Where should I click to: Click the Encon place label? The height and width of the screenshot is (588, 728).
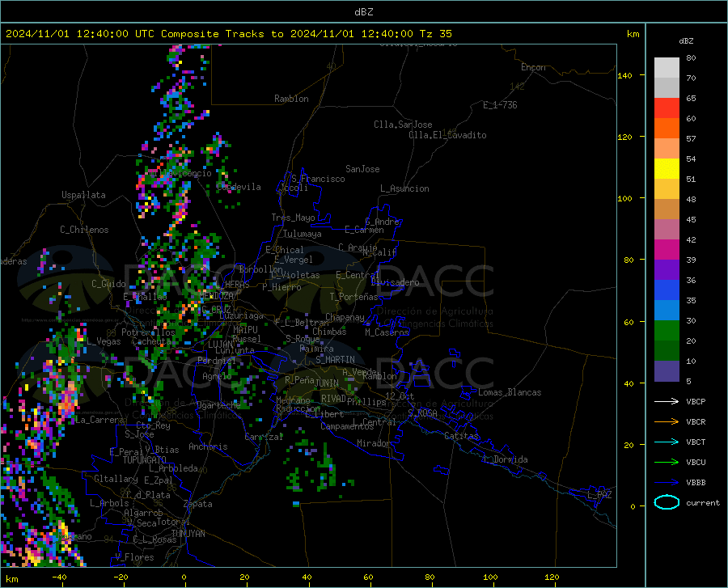click(x=533, y=67)
